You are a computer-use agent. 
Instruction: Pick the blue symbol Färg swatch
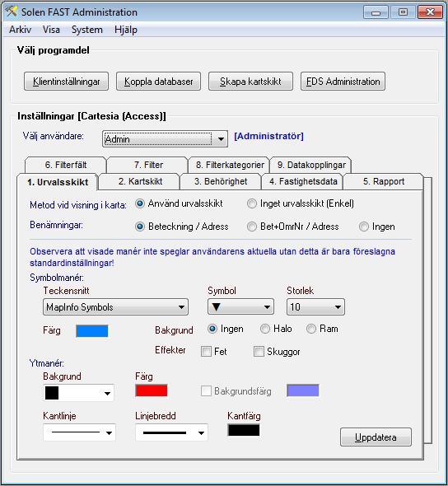pyautogui.click(x=92, y=330)
